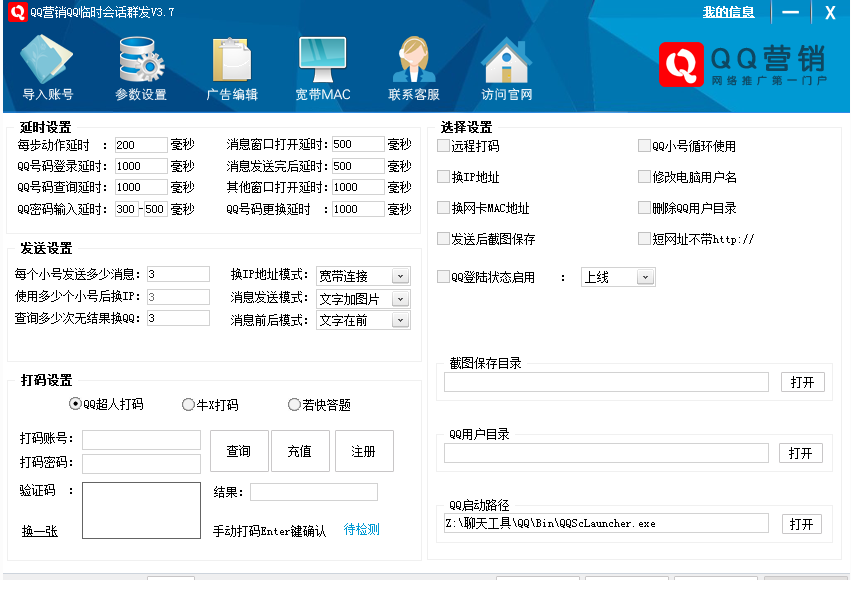Screen dimensions: 851x603
Task: Click the 查询 button
Action: 239,451
